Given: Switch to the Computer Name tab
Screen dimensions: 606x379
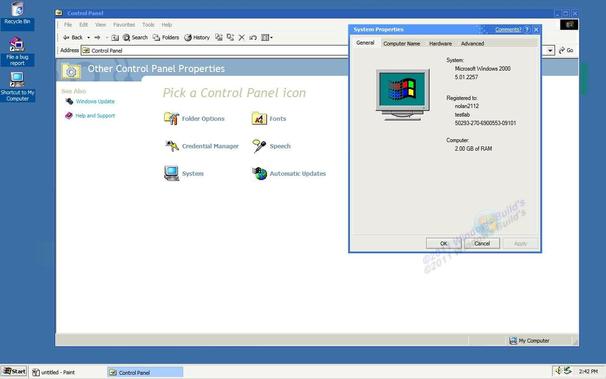Looking at the screenshot, I should [x=402, y=44].
